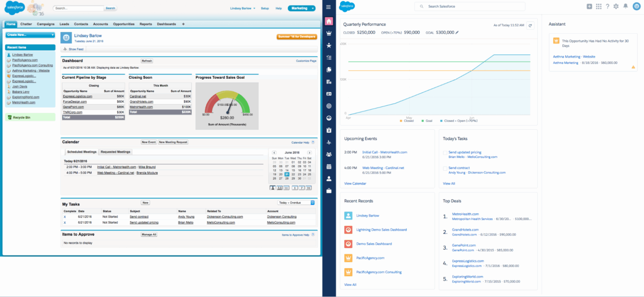Image resolution: width=644 pixels, height=297 pixels.
Task: Adjust the Progress Toward Sales Goal gauge
Action: tap(227, 105)
